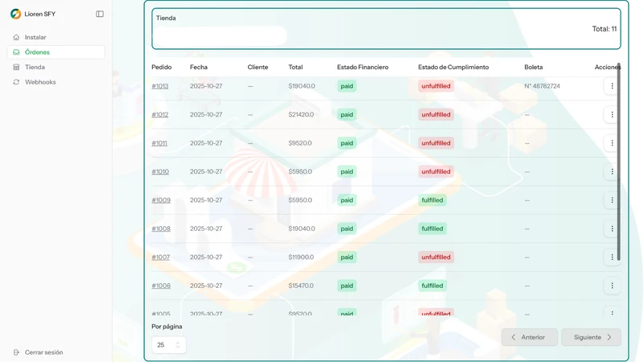Click the Pedido column header
This screenshot has width=644, height=362.
(162, 68)
